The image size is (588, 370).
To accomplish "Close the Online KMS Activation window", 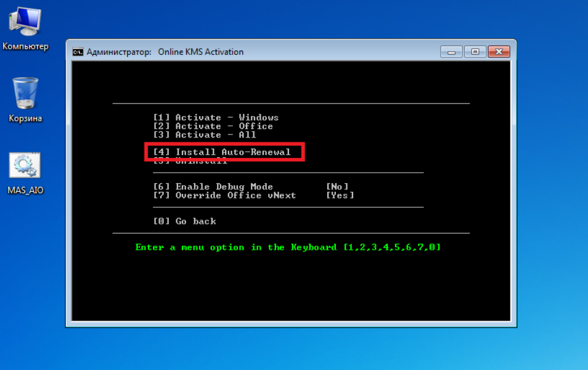I will coord(498,52).
